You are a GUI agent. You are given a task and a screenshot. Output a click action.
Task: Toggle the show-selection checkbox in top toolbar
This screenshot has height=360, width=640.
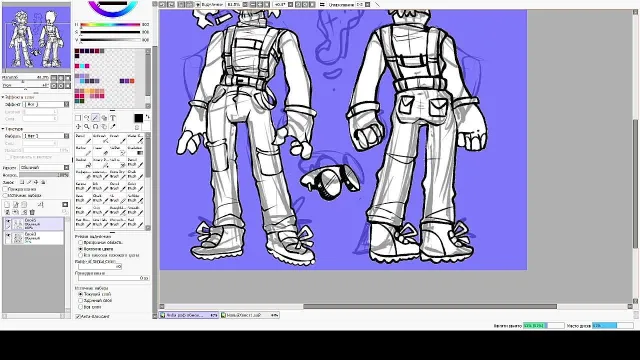[198, 4]
